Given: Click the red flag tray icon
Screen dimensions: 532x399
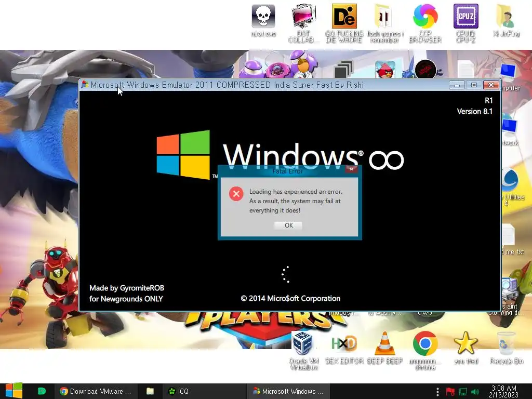Looking at the screenshot, I should coord(450,392).
